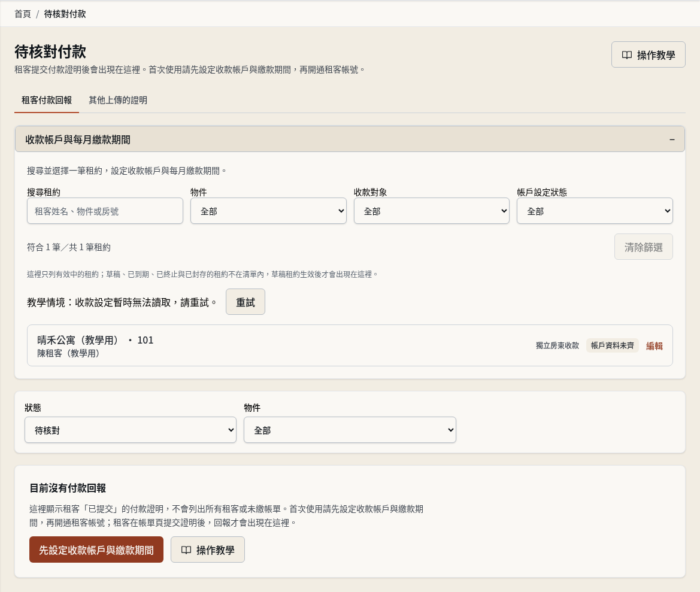This screenshot has width=700, height=592.
Task: Click the 帳戶資料未齊 status badge
Action: (613, 345)
